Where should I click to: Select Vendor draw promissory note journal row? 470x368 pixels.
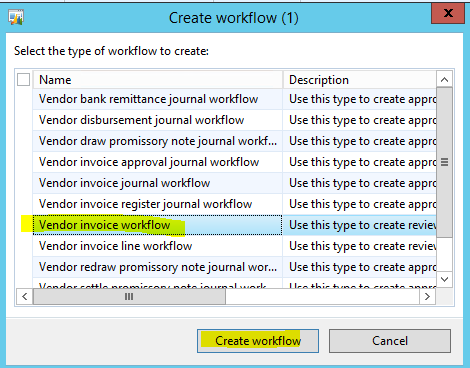tap(157, 141)
